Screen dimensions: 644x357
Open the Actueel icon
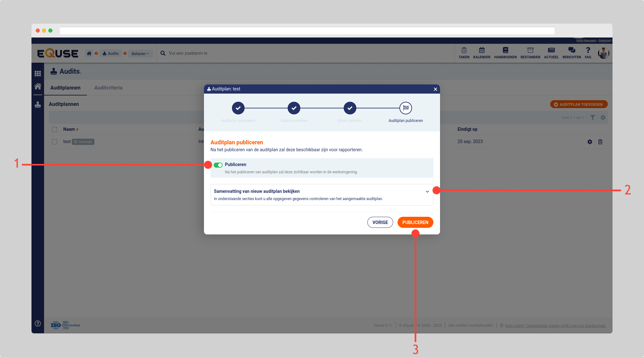click(551, 53)
